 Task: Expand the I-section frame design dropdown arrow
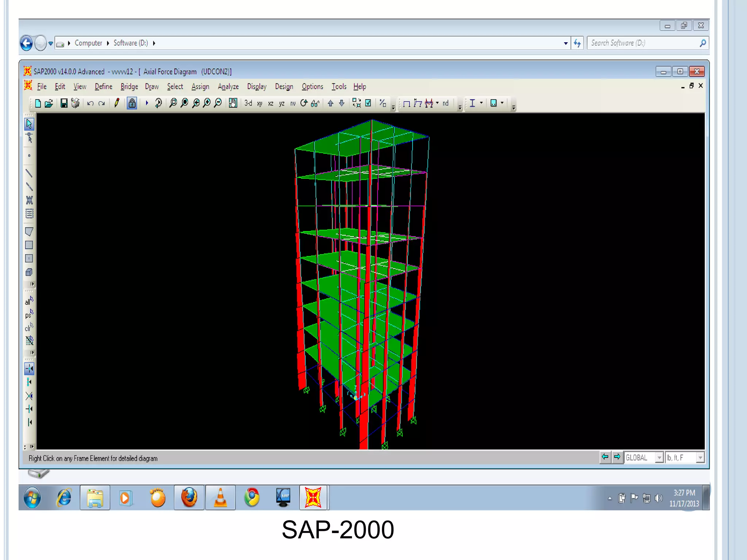point(481,103)
